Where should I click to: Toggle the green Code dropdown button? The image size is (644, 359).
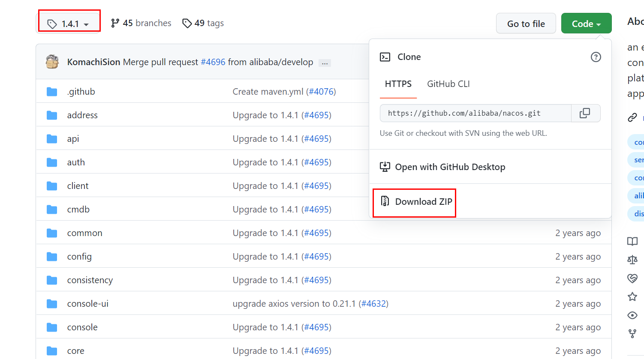click(586, 24)
